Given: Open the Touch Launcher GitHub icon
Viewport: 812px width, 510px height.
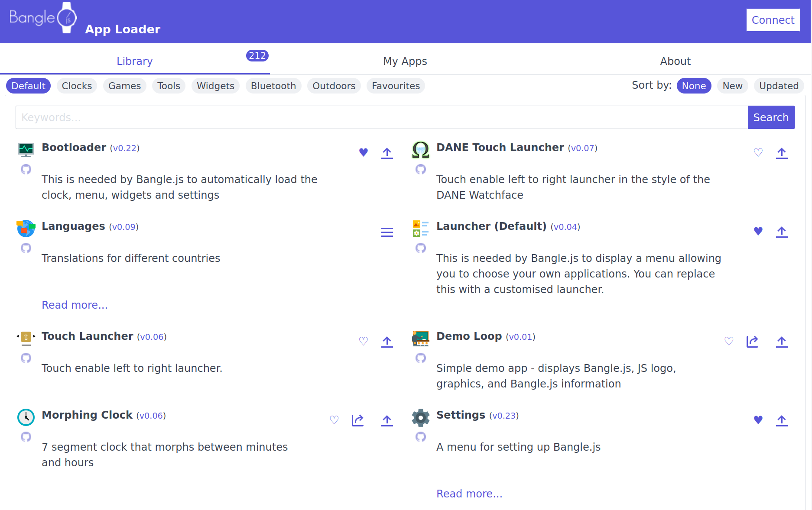Looking at the screenshot, I should 26,358.
